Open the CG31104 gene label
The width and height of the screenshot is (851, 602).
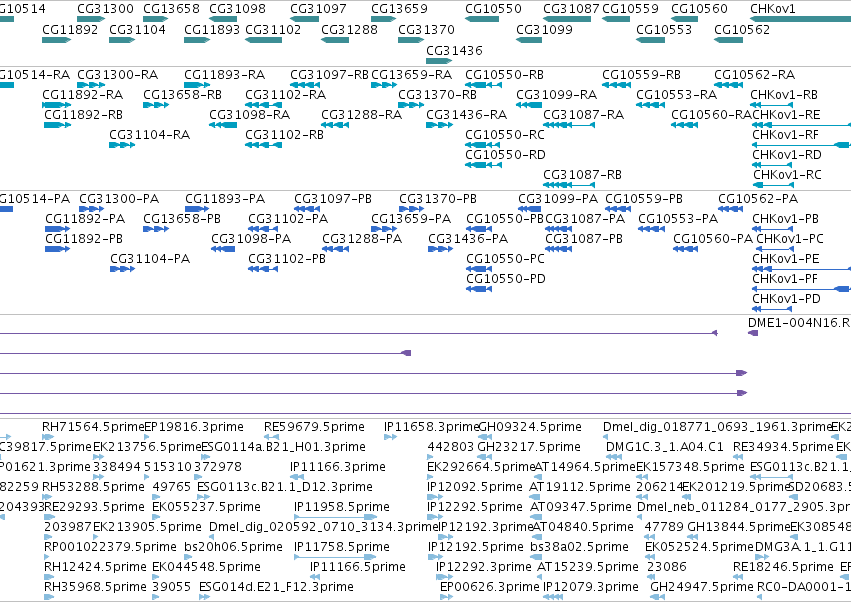point(137,29)
